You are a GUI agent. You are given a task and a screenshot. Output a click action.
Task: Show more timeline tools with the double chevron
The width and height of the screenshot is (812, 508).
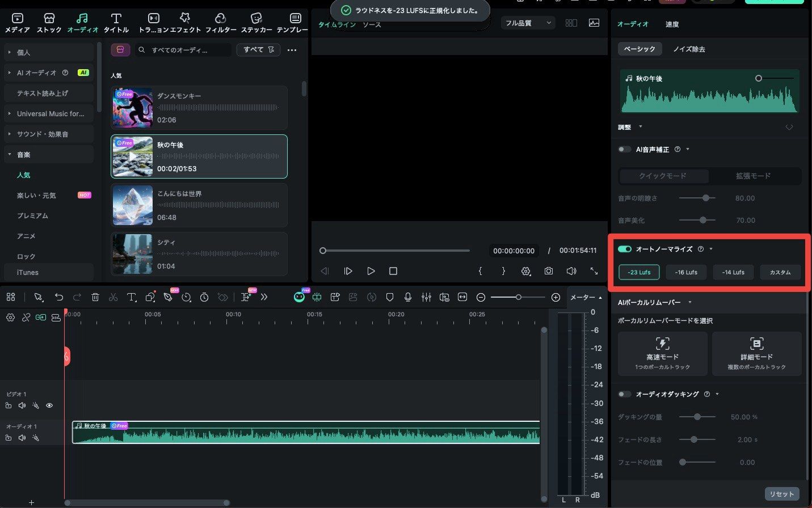click(x=264, y=297)
